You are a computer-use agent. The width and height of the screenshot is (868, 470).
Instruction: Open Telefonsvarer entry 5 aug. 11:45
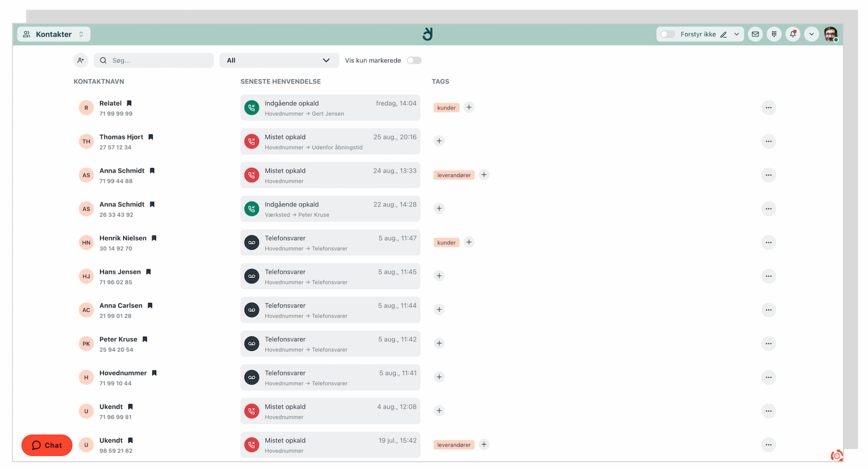pos(330,276)
